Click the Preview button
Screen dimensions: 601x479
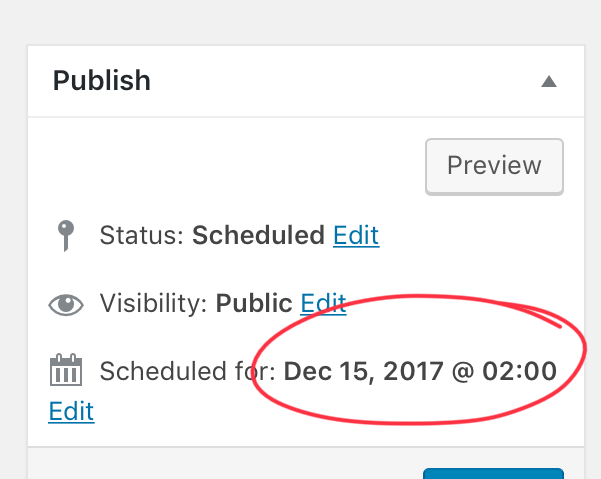pyautogui.click(x=494, y=166)
